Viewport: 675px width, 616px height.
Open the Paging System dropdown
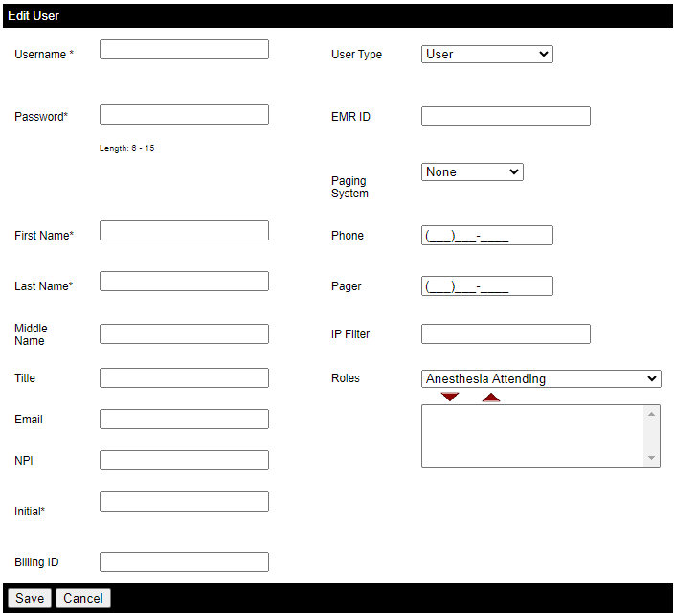tap(472, 171)
